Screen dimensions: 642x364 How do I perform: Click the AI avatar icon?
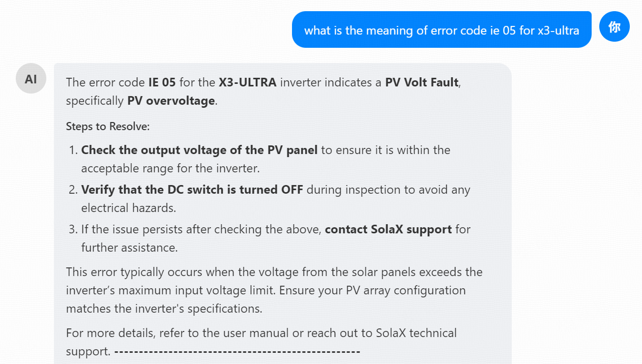[x=31, y=78]
